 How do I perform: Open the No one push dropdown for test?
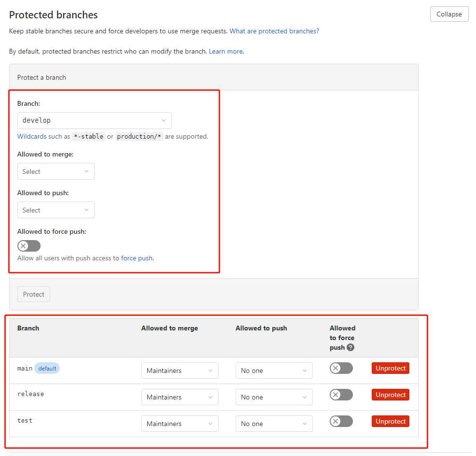[x=274, y=424]
